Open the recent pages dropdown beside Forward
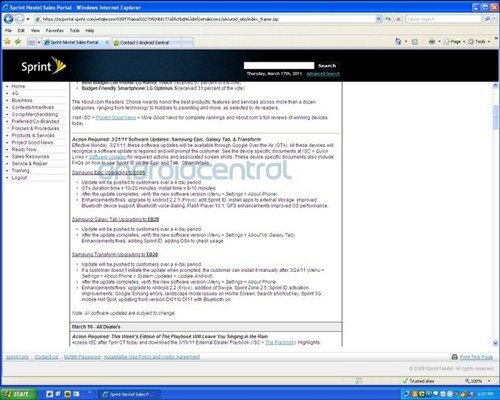Viewport: 500px width, 400px height. point(28,19)
